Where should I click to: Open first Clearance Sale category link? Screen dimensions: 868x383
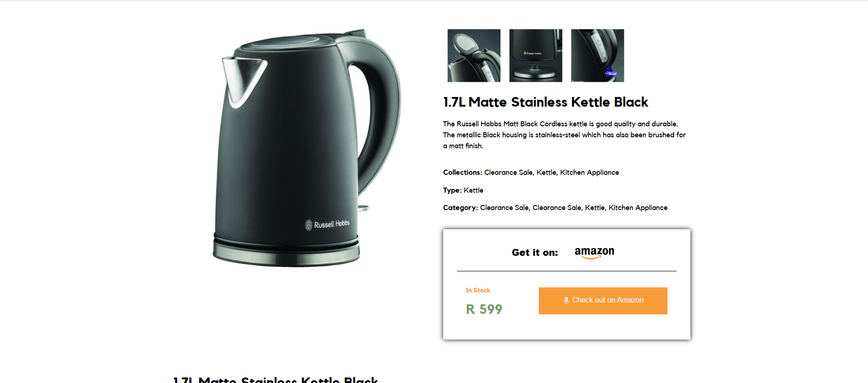point(504,208)
